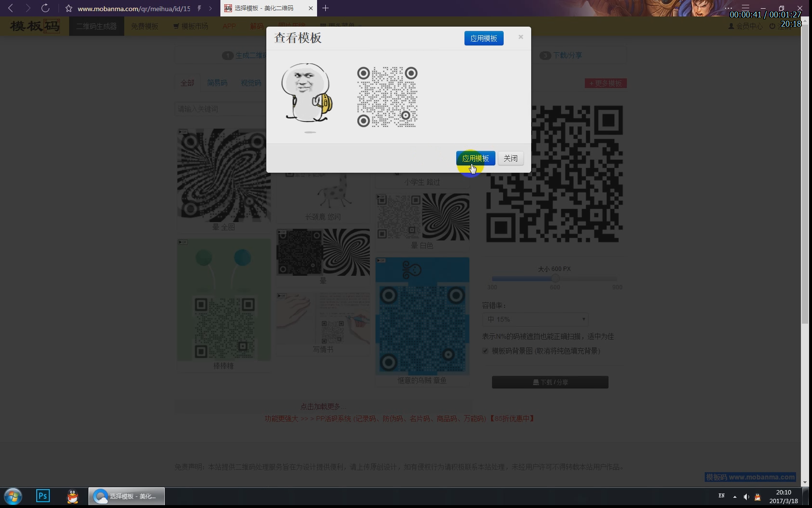This screenshot has height=508, width=812.
Task: Click the 小学生 路过 template label
Action: tap(422, 182)
